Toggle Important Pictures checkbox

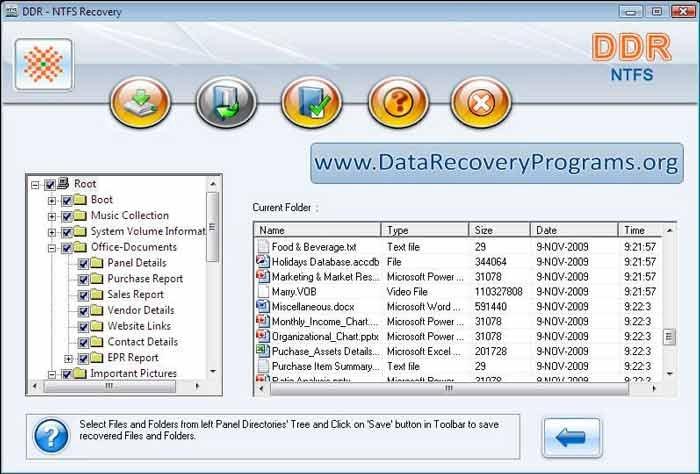67,374
